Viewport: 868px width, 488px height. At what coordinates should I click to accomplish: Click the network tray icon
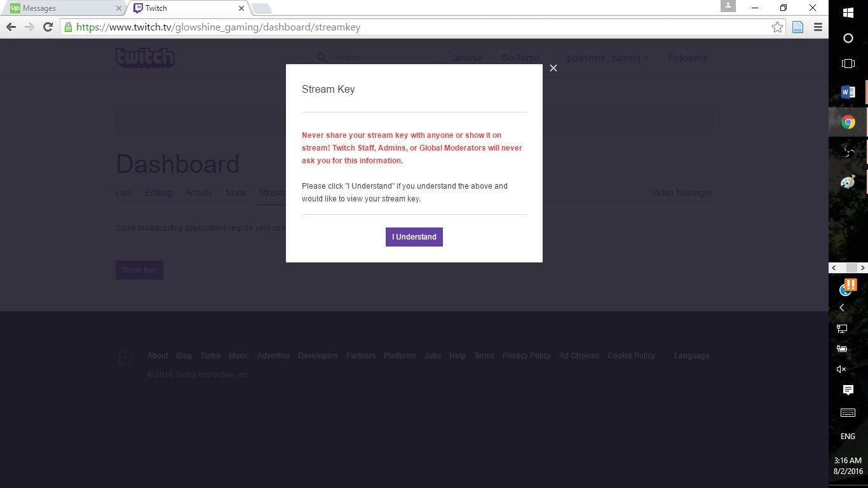(842, 329)
